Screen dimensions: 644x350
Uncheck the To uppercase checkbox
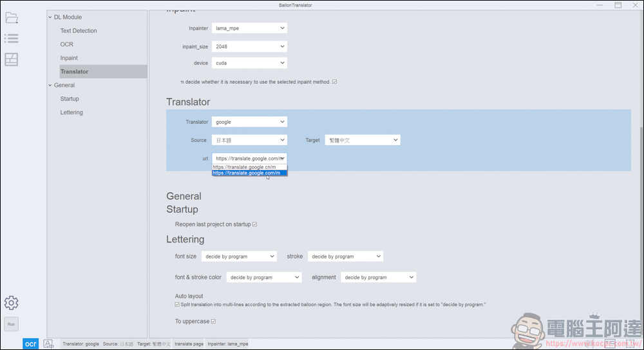(214, 321)
